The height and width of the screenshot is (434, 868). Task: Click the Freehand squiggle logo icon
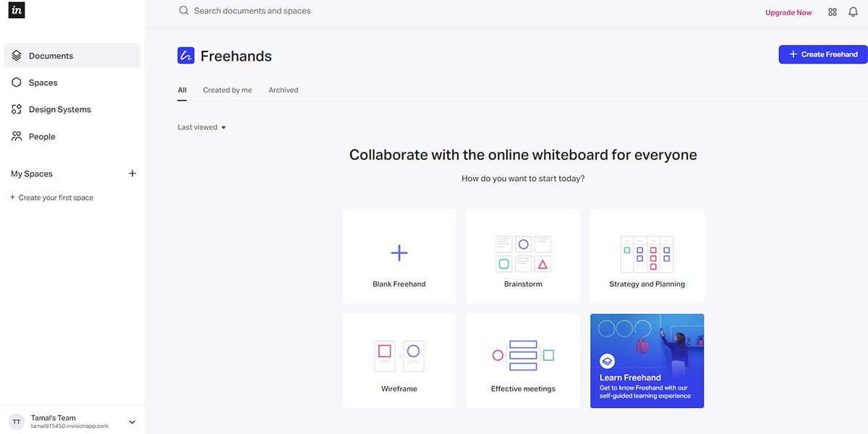click(186, 56)
